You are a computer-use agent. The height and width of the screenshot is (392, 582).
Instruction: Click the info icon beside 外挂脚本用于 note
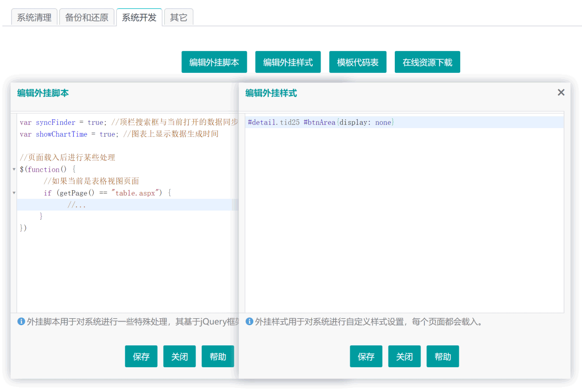[x=21, y=321]
